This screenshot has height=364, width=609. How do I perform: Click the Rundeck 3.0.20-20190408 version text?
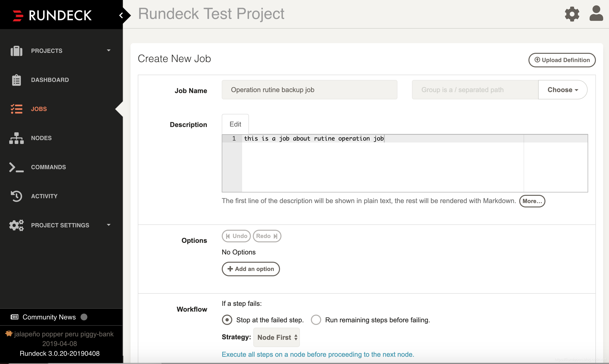point(60,353)
